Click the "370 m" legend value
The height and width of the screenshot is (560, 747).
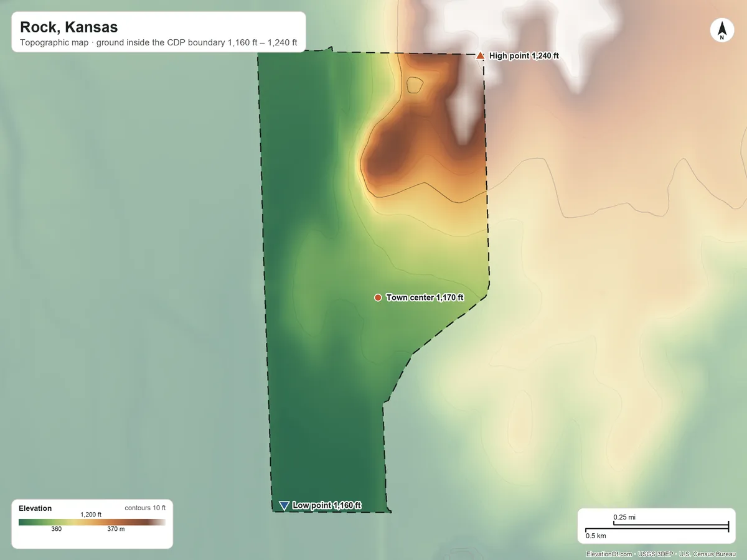pos(116,529)
